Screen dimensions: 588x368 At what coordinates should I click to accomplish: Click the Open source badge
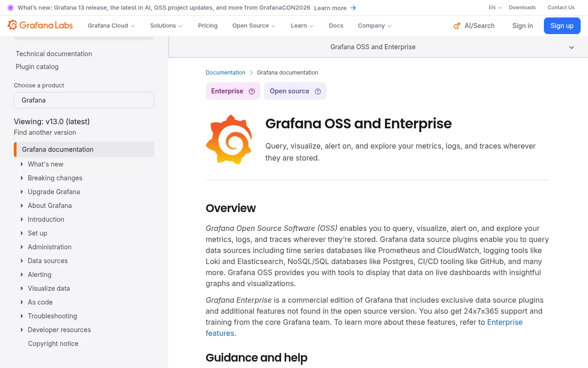295,91
